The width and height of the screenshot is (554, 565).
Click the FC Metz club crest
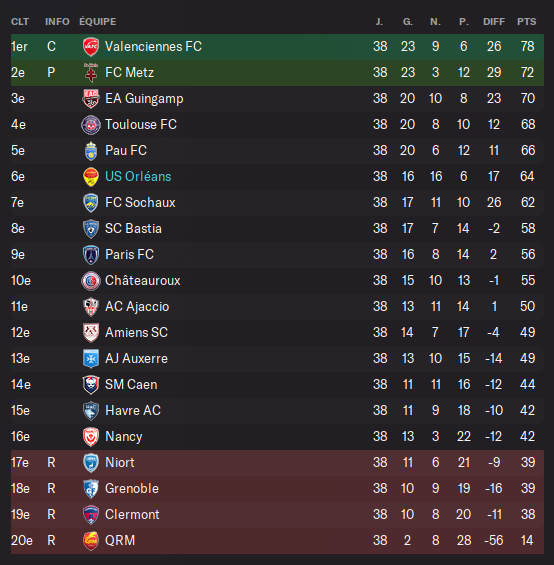91,73
